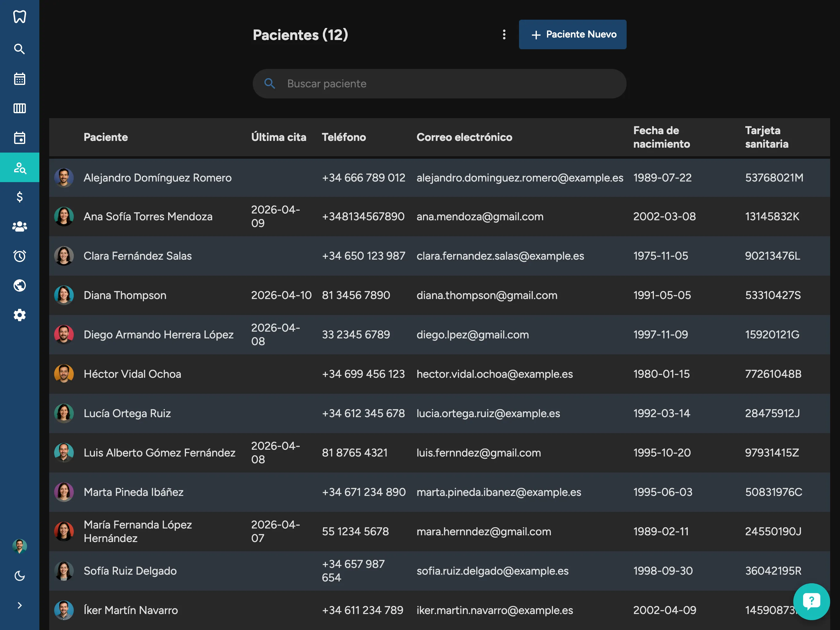Screen dimensions: 840x630
Task: Open the gear settings icon in sidebar
Action: click(19, 315)
